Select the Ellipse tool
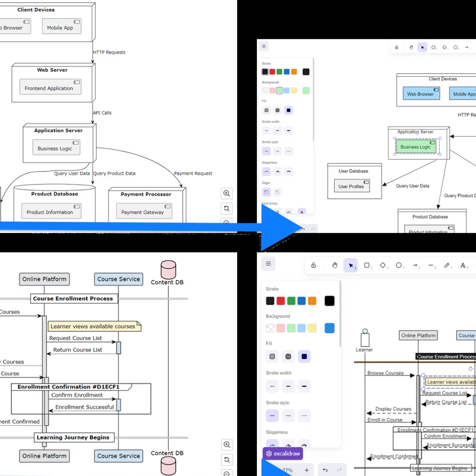Screen dimensions: 476x476 [x=400, y=265]
